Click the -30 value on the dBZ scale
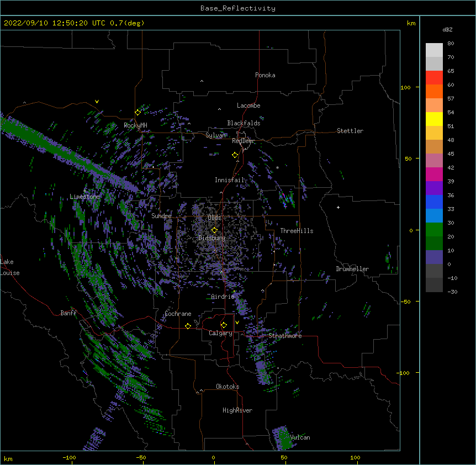The width and height of the screenshot is (476, 465). tap(452, 292)
